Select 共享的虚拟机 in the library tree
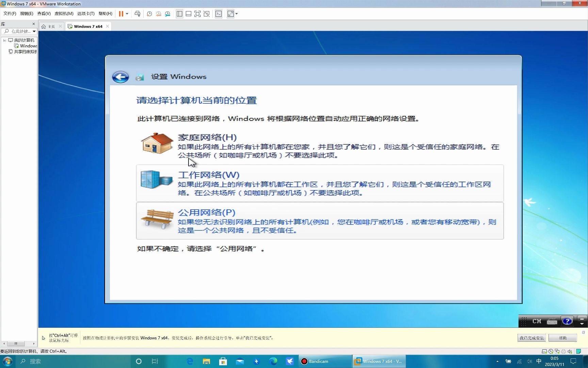This screenshot has height=368, width=588. 23,52
